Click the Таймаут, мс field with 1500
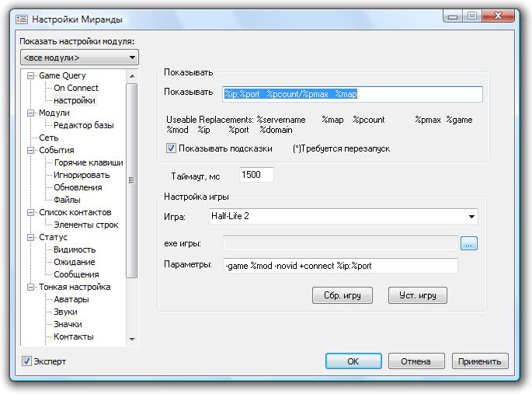This screenshot has height=394, width=532. (x=256, y=175)
